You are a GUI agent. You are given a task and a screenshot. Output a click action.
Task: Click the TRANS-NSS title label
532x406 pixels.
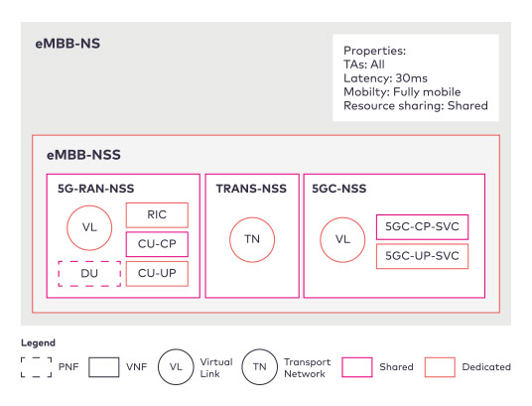click(251, 189)
